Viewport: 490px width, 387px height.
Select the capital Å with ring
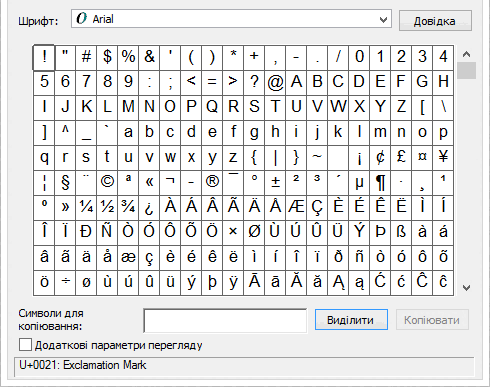click(x=275, y=207)
